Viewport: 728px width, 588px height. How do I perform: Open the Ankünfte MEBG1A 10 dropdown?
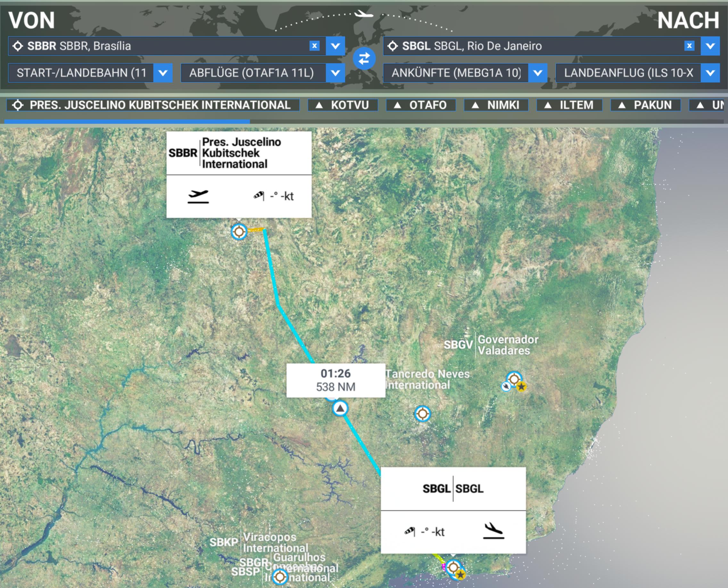465,73
